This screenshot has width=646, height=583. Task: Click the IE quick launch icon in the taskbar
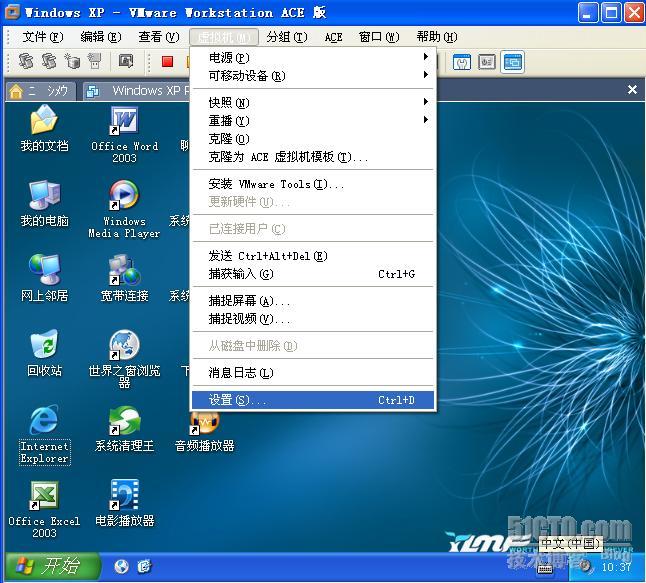coord(144,567)
